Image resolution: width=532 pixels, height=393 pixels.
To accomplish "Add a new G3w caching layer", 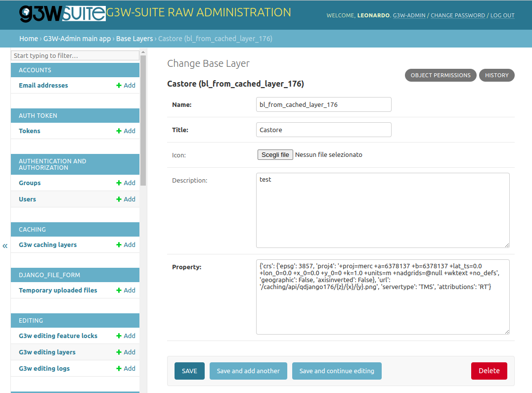I will coord(126,245).
